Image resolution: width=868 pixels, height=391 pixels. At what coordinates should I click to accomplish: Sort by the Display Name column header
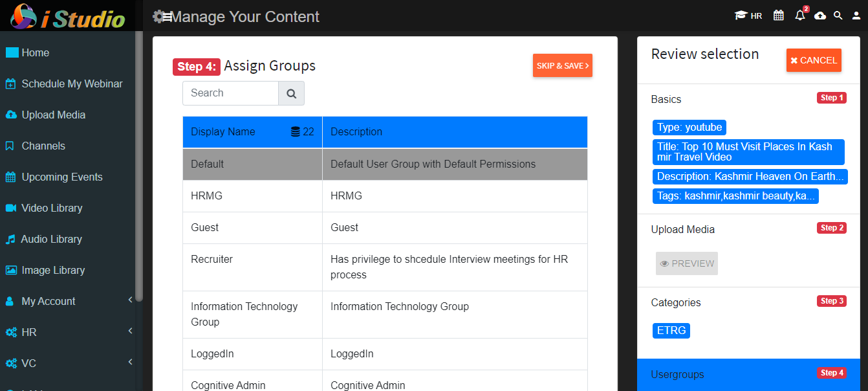(x=252, y=132)
